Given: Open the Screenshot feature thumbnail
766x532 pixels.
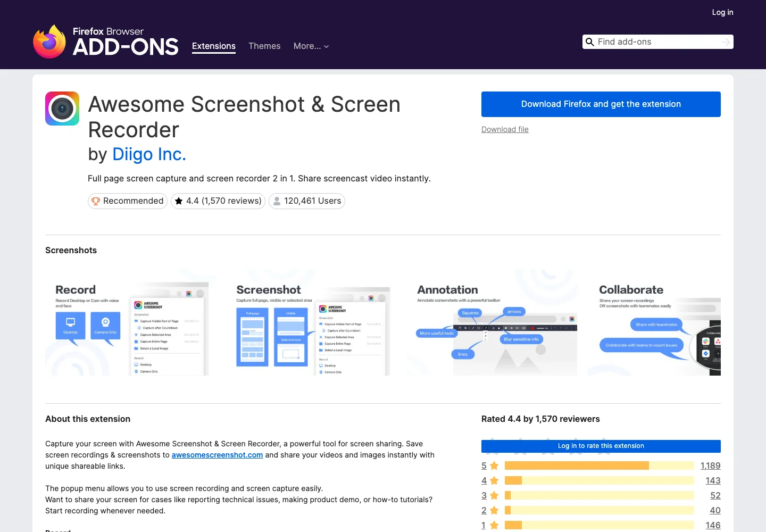Looking at the screenshot, I should 310,322.
